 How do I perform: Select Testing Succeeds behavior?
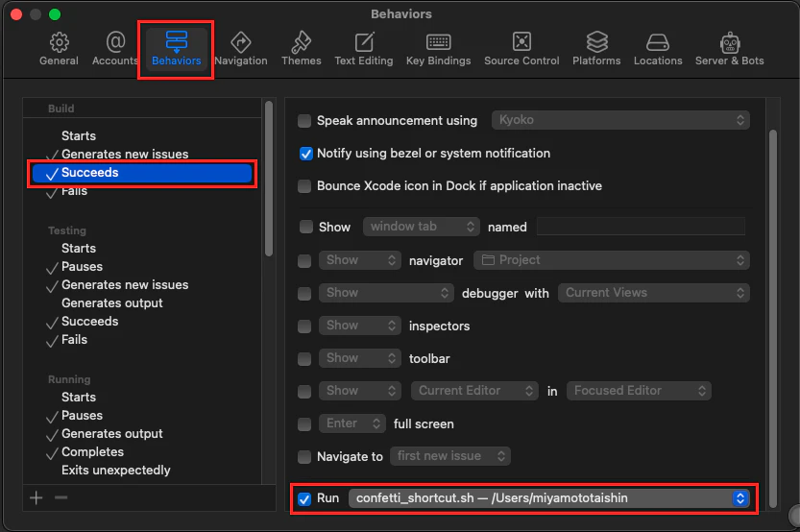90,322
